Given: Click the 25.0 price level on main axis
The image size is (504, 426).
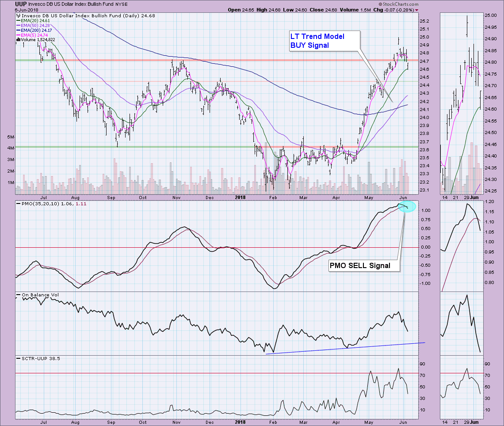Looking at the screenshot, I should coord(424,37).
